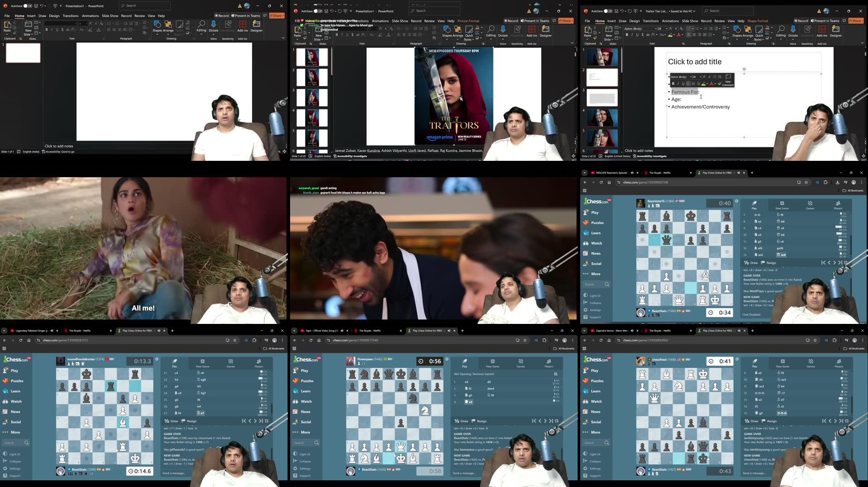
Task: Open board settings gear in Reymister15 chess game
Action: 737,201
